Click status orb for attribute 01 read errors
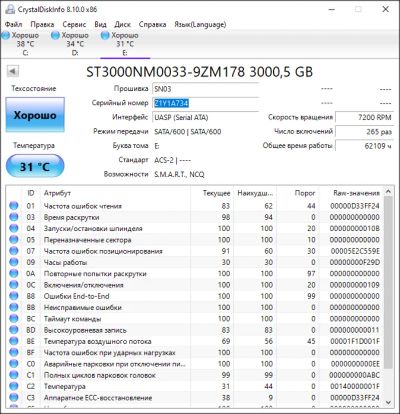The height and width of the screenshot is (414, 400). 14,206
